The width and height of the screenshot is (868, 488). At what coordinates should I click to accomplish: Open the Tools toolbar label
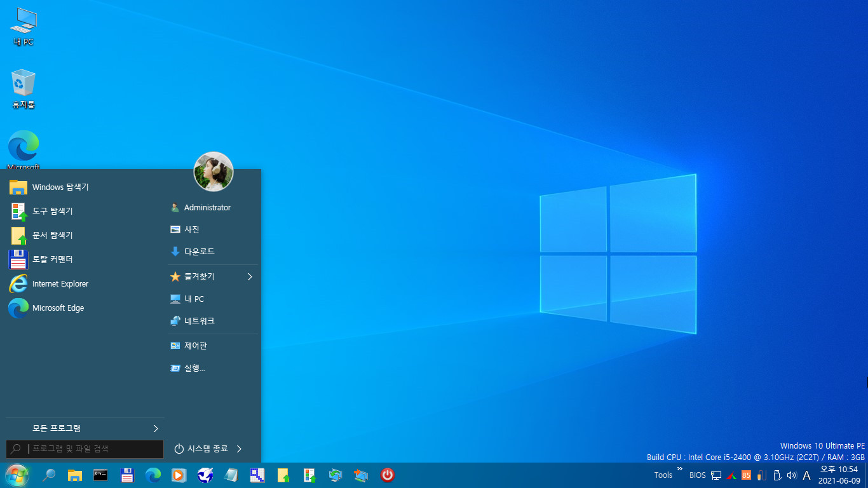click(x=663, y=475)
